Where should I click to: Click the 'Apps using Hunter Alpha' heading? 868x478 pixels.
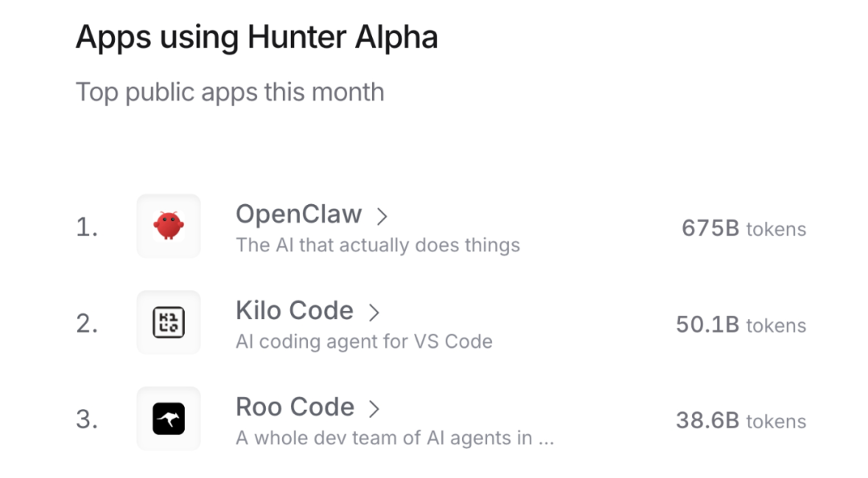(257, 38)
